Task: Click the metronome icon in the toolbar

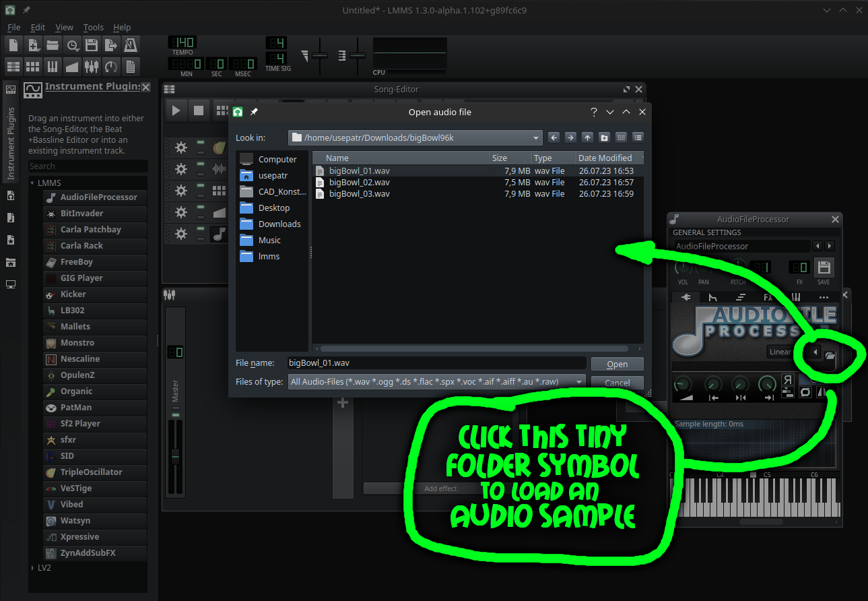Action: pos(129,44)
